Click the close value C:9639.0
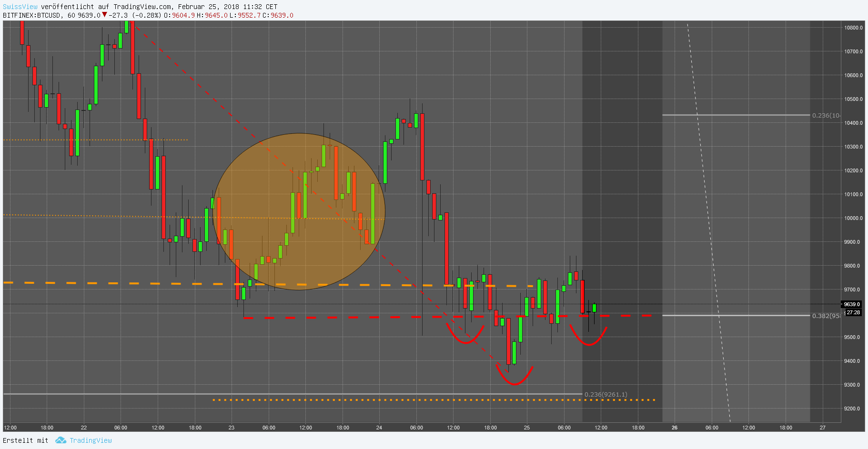868x449 pixels. point(278,15)
